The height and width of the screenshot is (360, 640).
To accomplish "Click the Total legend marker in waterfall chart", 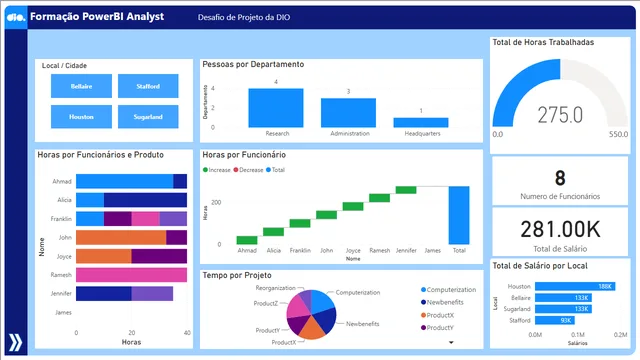I will coord(268,170).
